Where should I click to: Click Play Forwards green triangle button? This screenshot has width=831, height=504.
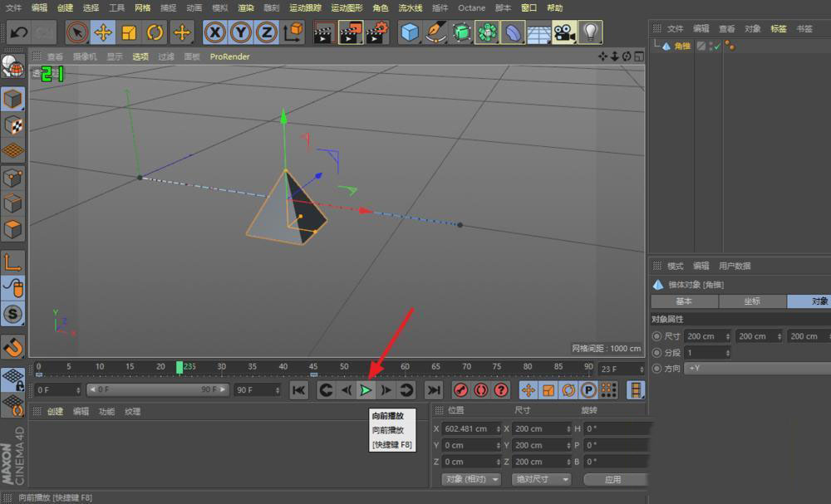pos(366,390)
